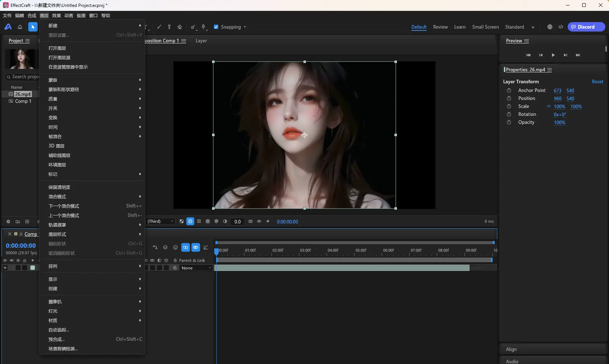
Task: Open the Preview panel menu icon
Action: click(526, 41)
